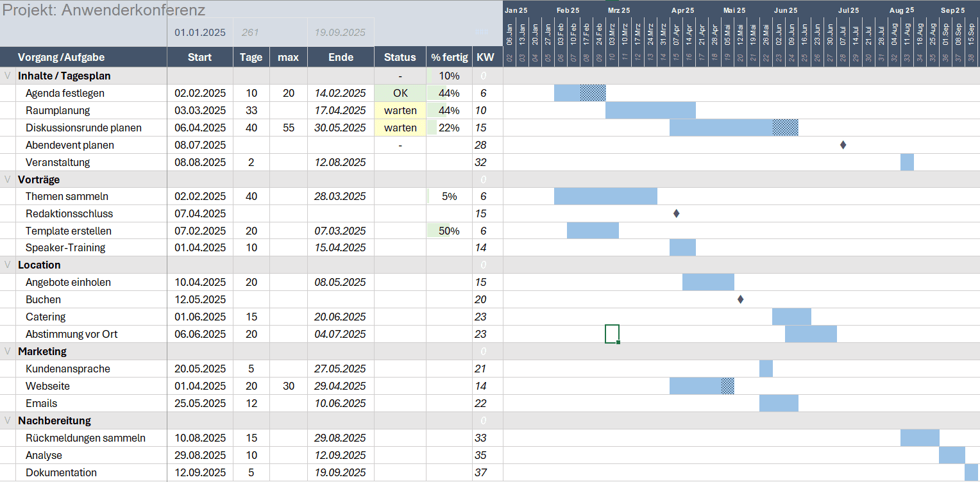Image resolution: width=980 pixels, height=482 pixels.
Task: Select the Veranstaltung bar in August
Action: click(x=907, y=162)
